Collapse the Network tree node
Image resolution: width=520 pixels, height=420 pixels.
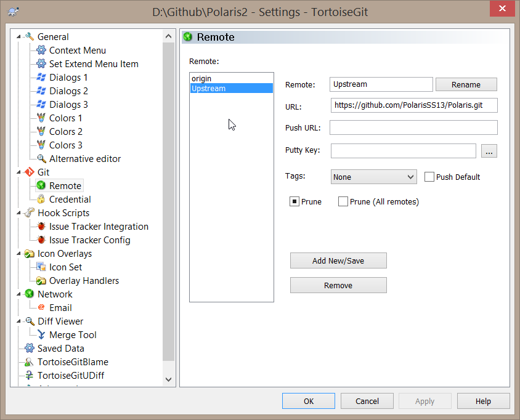[x=18, y=294]
